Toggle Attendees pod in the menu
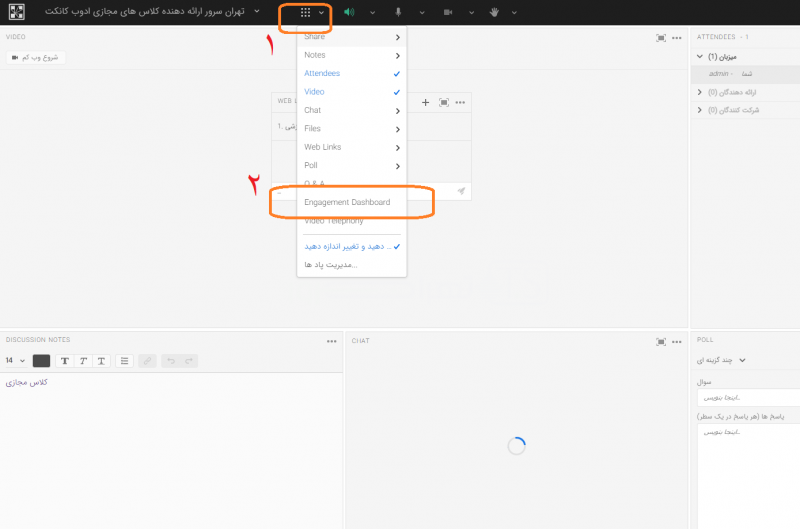 tap(322, 74)
